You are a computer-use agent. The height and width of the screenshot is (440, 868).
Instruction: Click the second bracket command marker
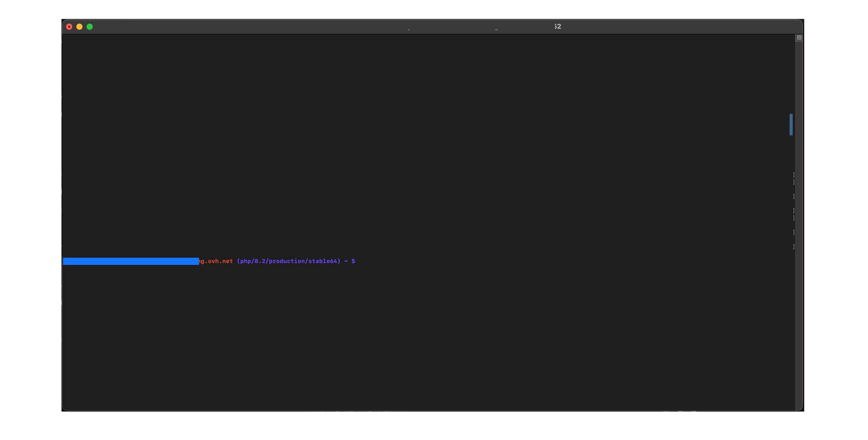[793, 182]
